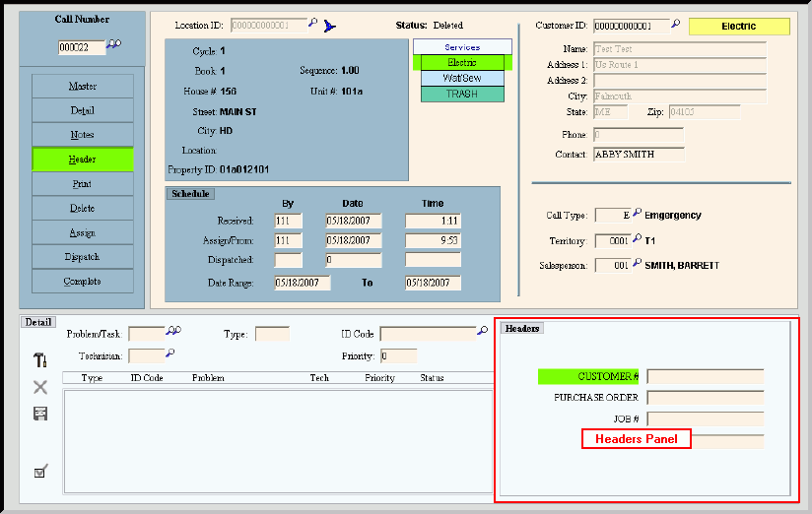Toggle the checkmark box icon in Detail panel
Screen dimensions: 812x514
[40, 472]
